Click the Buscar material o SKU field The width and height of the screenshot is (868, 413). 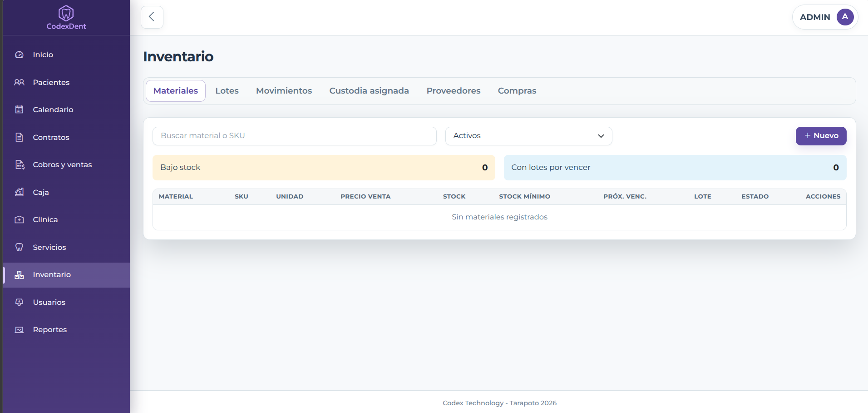[x=295, y=136]
